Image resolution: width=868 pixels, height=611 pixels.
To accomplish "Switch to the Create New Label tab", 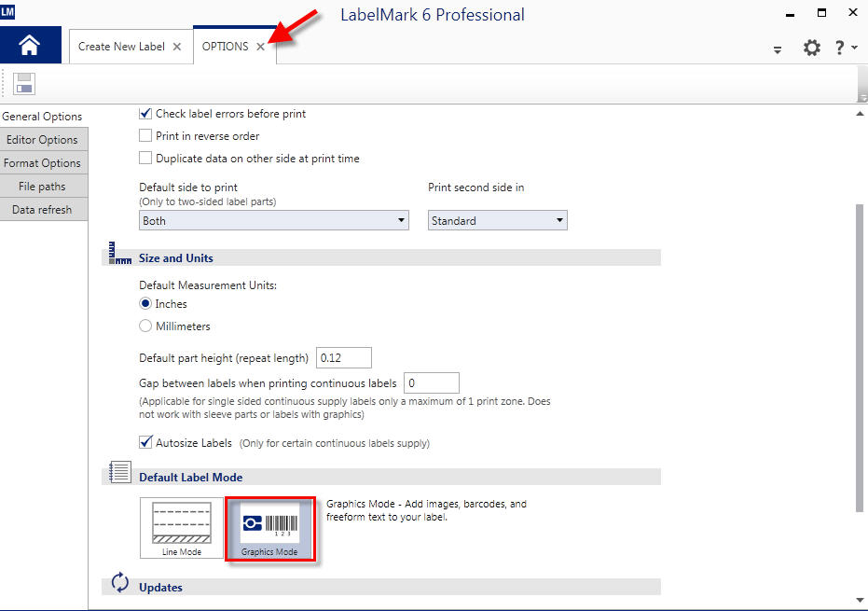I will (121, 47).
